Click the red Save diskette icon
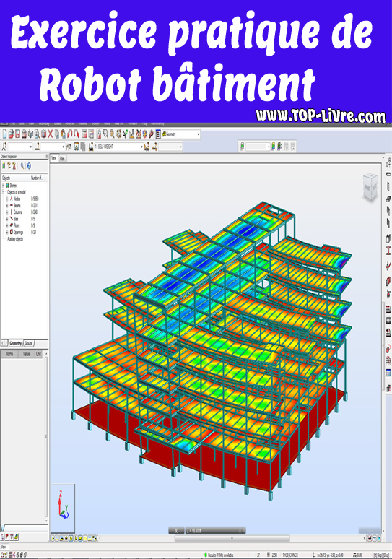 [x=17, y=134]
